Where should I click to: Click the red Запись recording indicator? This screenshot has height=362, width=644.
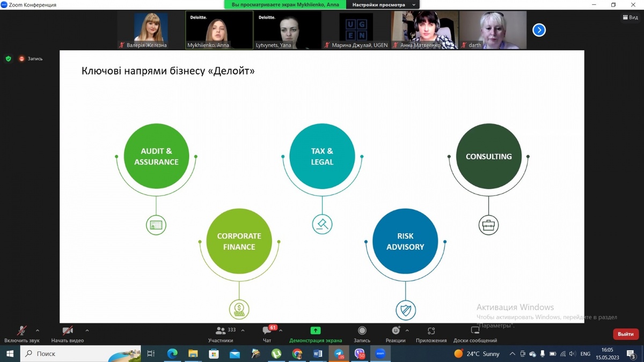[31, 58]
